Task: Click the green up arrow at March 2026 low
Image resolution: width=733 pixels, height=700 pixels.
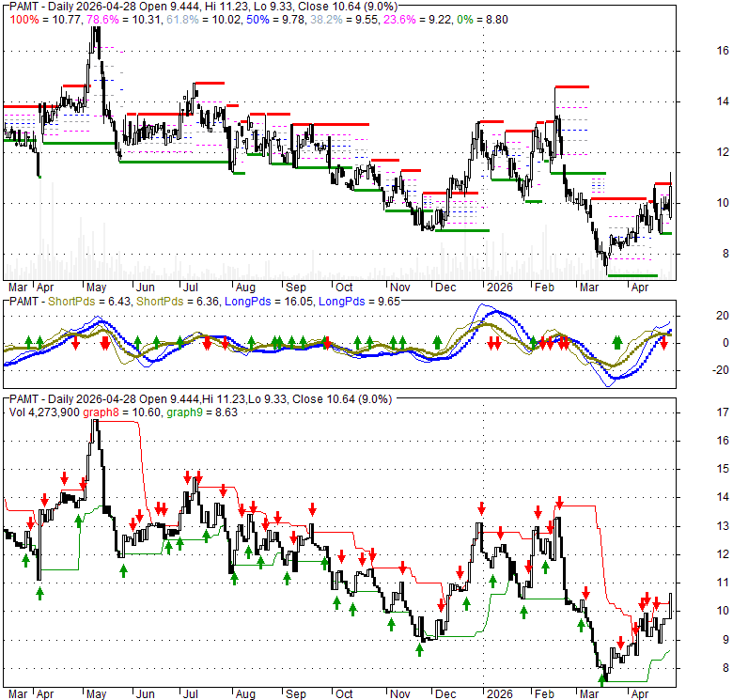Action: pos(602,677)
